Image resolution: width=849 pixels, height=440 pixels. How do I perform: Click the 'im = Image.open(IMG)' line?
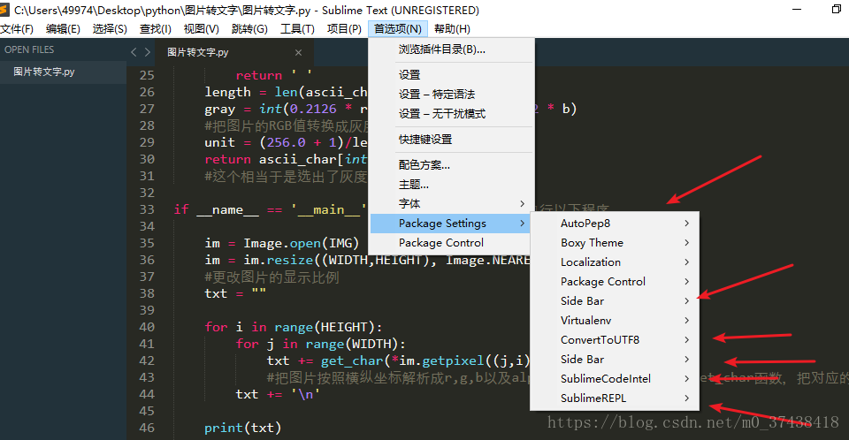(282, 243)
